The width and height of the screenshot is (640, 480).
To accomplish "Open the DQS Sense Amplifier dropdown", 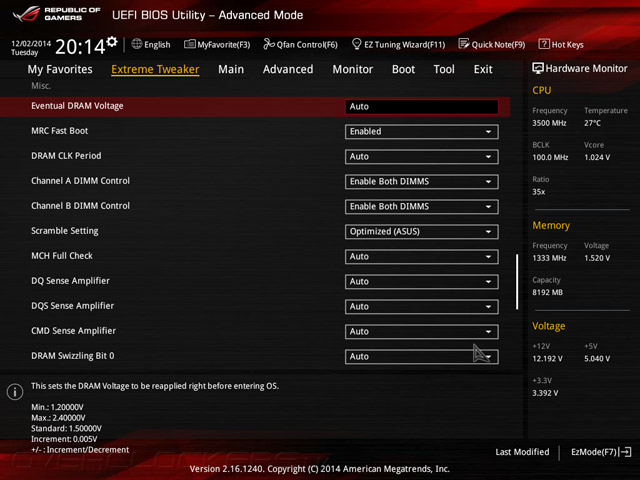I will 422,307.
